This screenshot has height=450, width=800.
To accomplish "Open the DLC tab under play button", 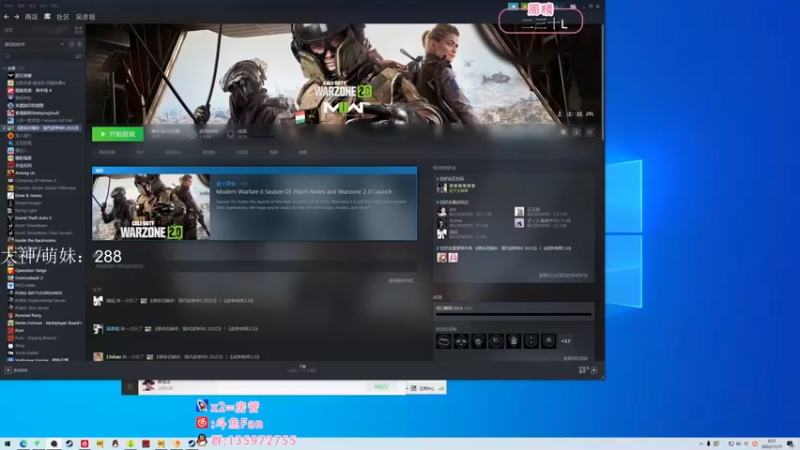I will 140,152.
